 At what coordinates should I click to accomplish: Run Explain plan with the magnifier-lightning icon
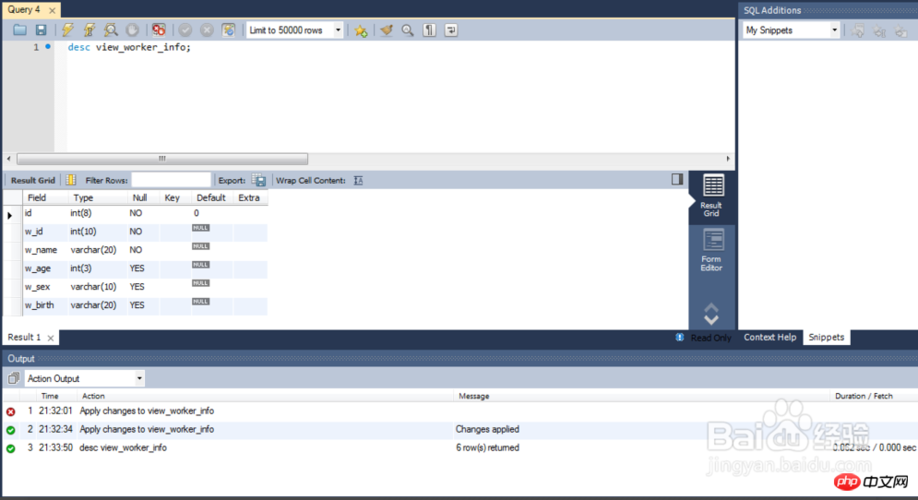pos(111,30)
